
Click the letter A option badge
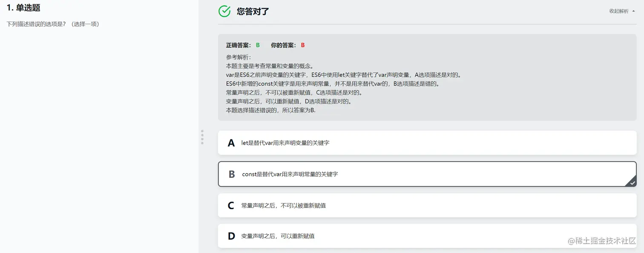231,143
